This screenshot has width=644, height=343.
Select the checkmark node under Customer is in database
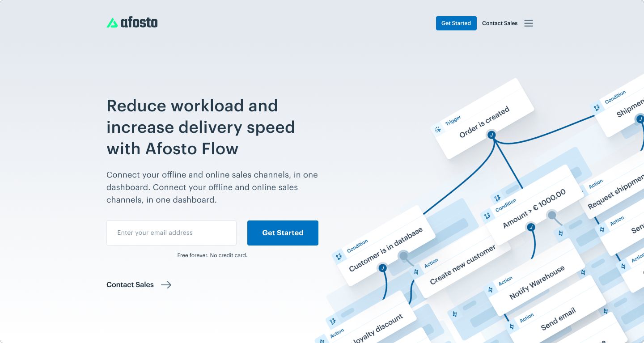click(382, 268)
